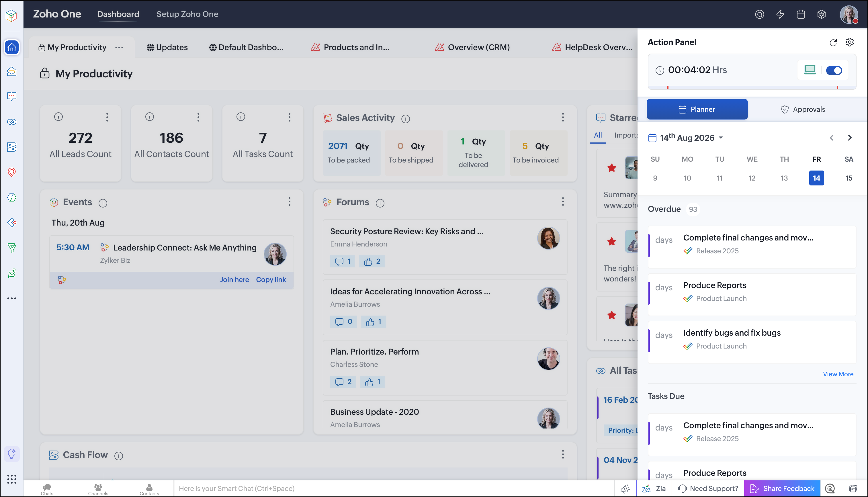Switch to the Approvals tab
Screen dimensions: 868x497
coord(803,109)
